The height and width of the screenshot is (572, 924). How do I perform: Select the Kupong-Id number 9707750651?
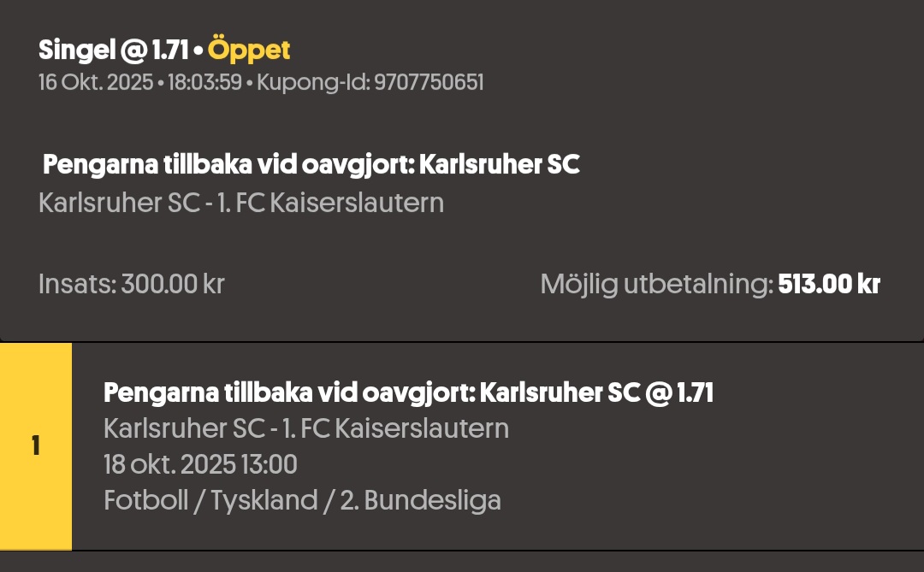click(x=429, y=83)
